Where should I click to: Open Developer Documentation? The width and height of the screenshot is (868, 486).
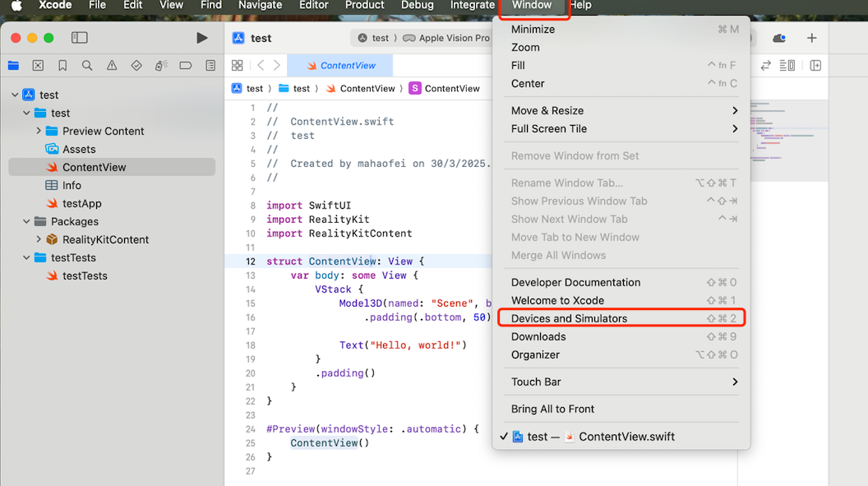pyautogui.click(x=621, y=282)
